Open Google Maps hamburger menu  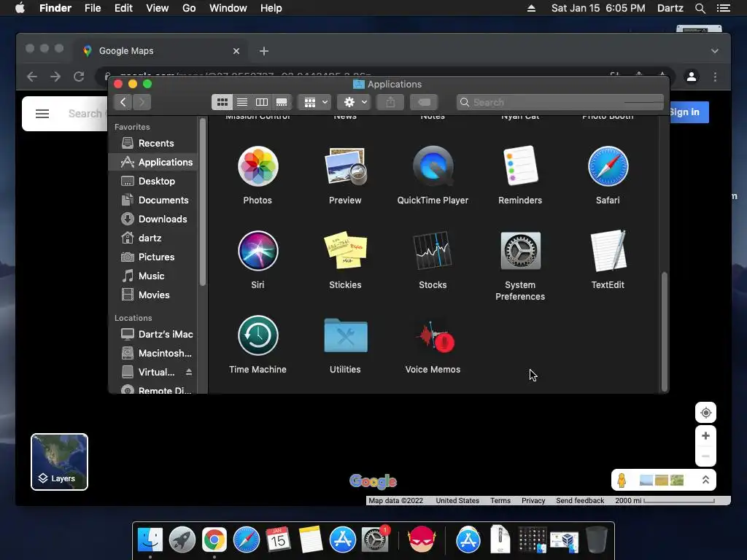pyautogui.click(x=42, y=113)
